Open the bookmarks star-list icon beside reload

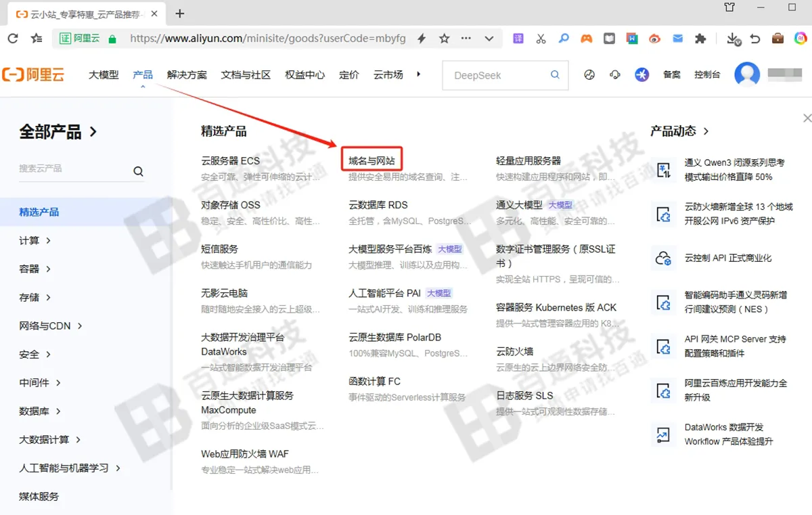click(37, 39)
